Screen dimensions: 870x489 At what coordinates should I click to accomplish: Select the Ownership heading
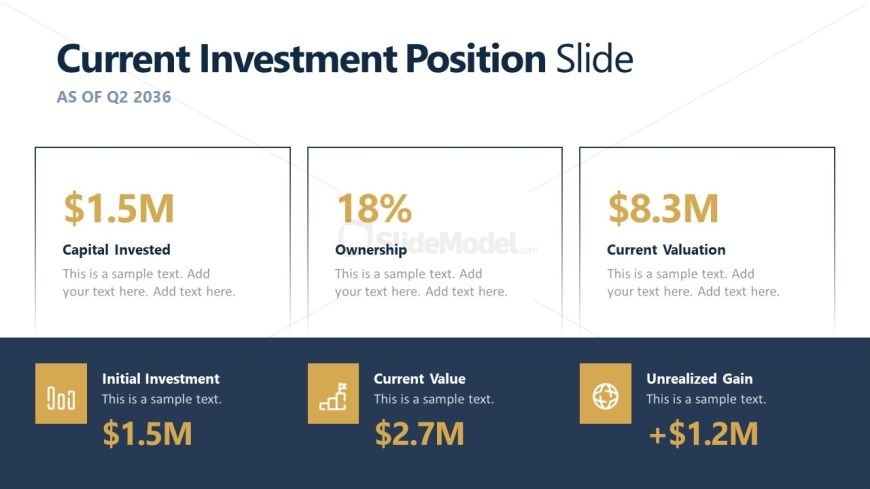coord(371,250)
